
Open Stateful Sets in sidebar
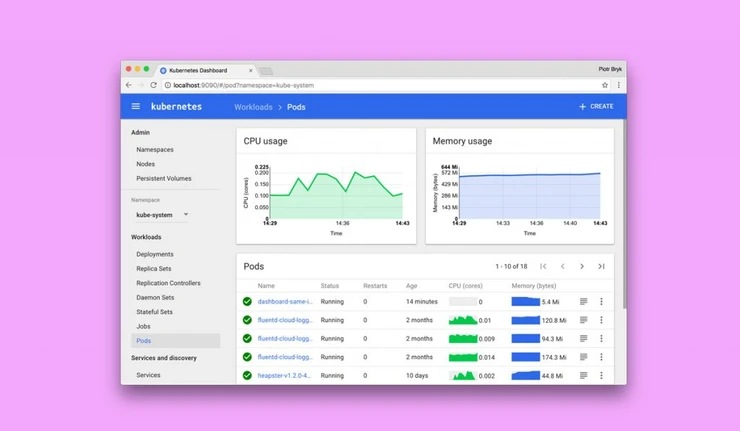(x=154, y=312)
